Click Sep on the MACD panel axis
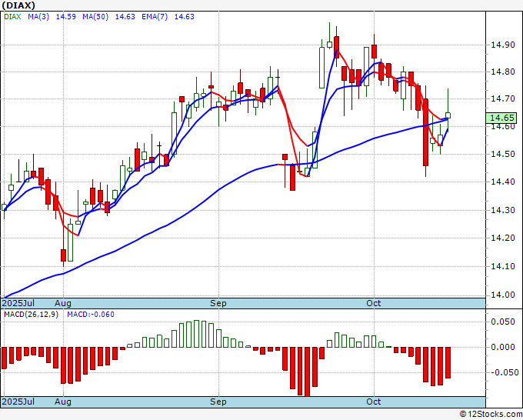This screenshot has width=523, height=420. pyautogui.click(x=218, y=402)
